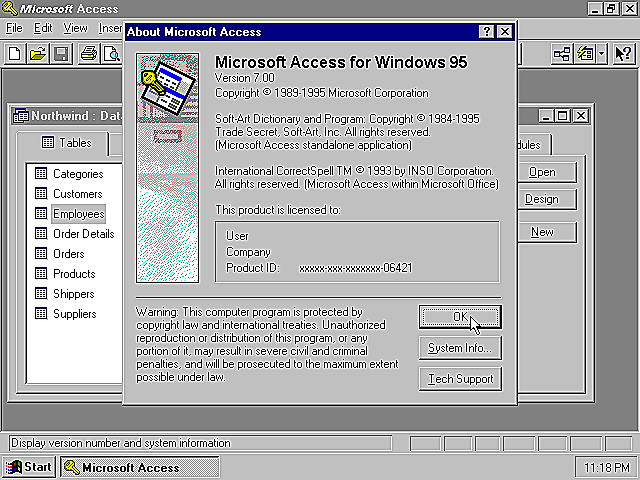The height and width of the screenshot is (480, 640).
Task: Click OK in the About dialog
Action: (460, 317)
